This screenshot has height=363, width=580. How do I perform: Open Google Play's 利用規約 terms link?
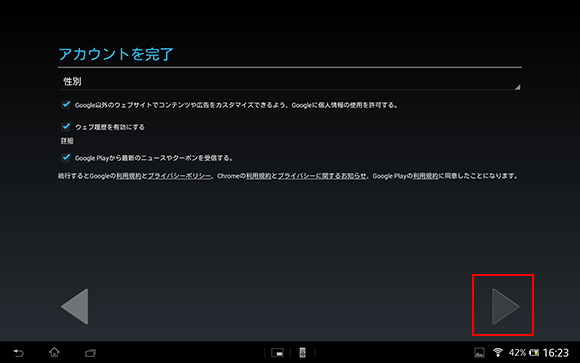point(426,176)
